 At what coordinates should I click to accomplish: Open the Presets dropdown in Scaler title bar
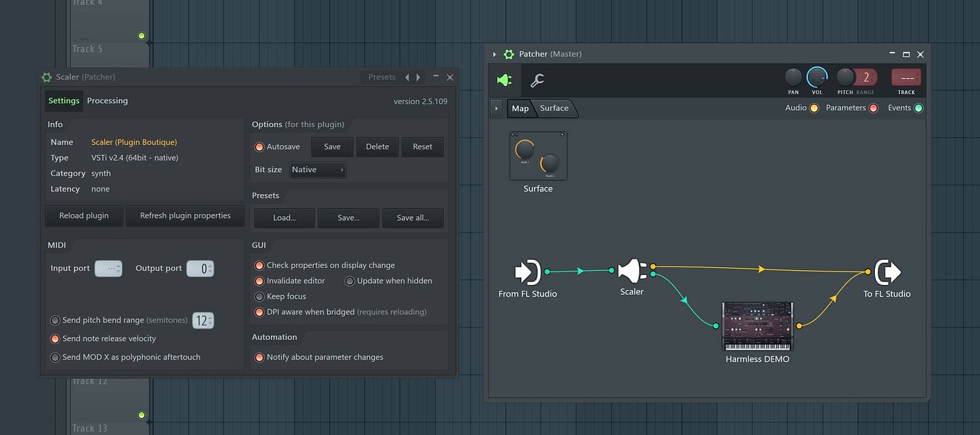click(x=381, y=77)
